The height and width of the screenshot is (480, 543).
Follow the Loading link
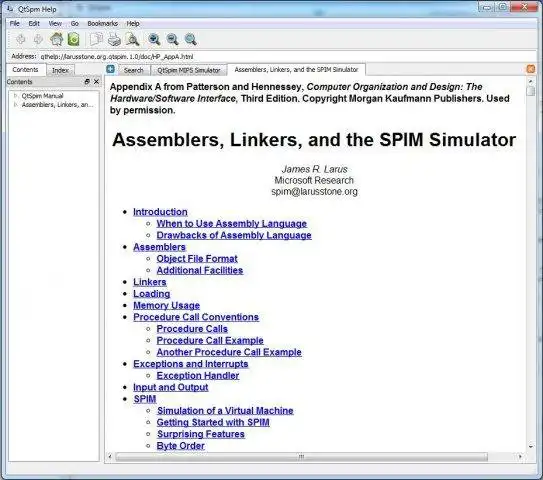click(152, 294)
